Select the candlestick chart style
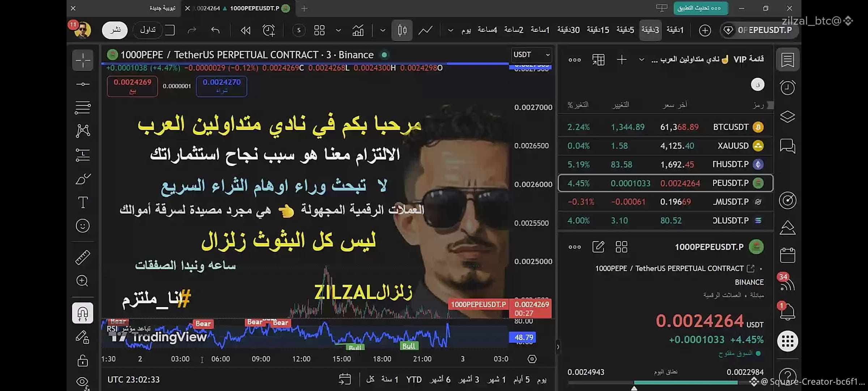868x391 pixels. (402, 30)
